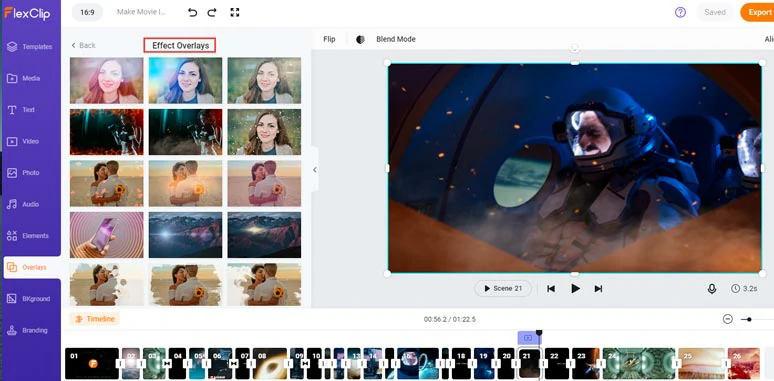Select blue lens flare mountain overlay
This screenshot has height=381, width=774.
[x=185, y=235]
